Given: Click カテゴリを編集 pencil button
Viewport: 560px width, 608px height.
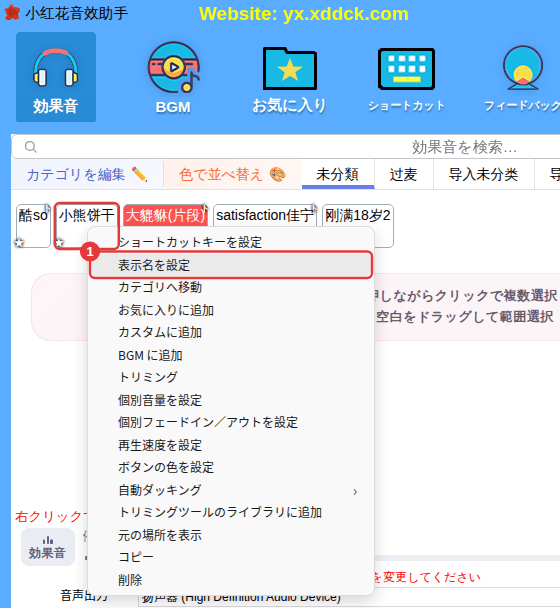Looking at the screenshot, I should (x=87, y=174).
